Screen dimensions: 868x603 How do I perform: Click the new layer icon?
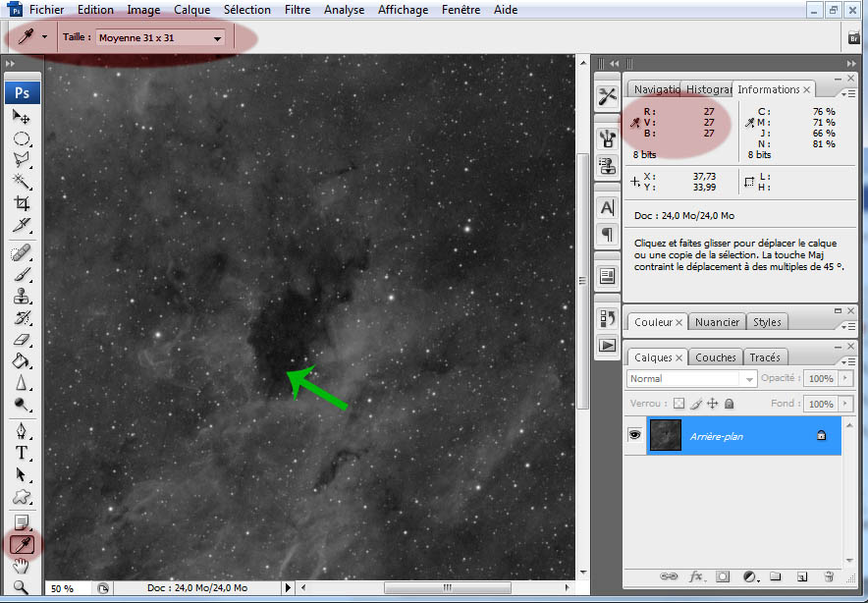pyautogui.click(x=802, y=576)
